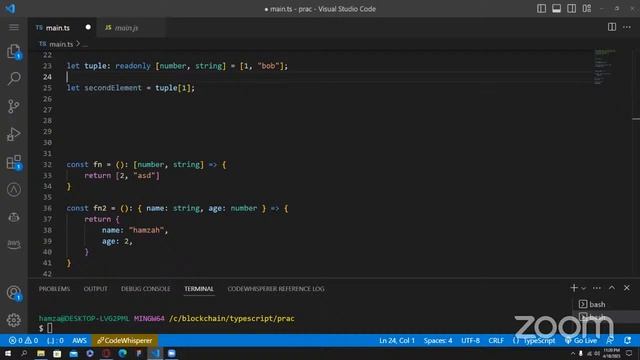This screenshot has width=640, height=360.
Task: Open the Accounts menu icon
Action: pyautogui.click(x=14, y=293)
